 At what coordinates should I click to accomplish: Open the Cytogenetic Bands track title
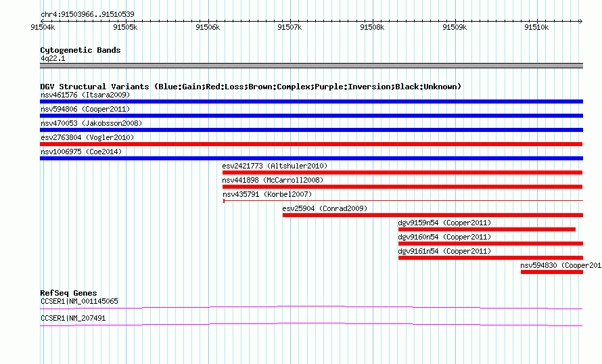pyautogui.click(x=80, y=50)
